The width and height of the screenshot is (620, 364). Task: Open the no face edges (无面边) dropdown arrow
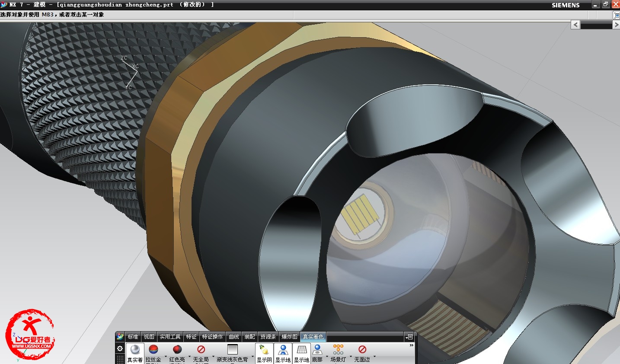374,357
